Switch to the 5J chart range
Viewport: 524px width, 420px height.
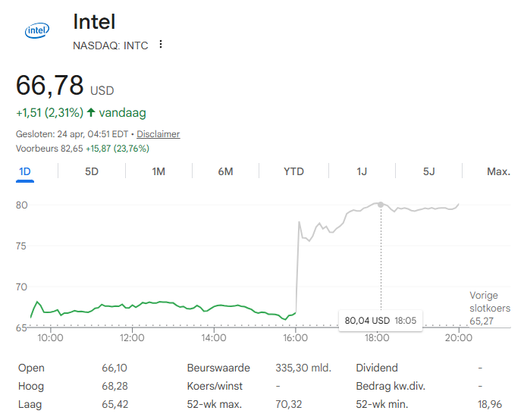pos(429,172)
